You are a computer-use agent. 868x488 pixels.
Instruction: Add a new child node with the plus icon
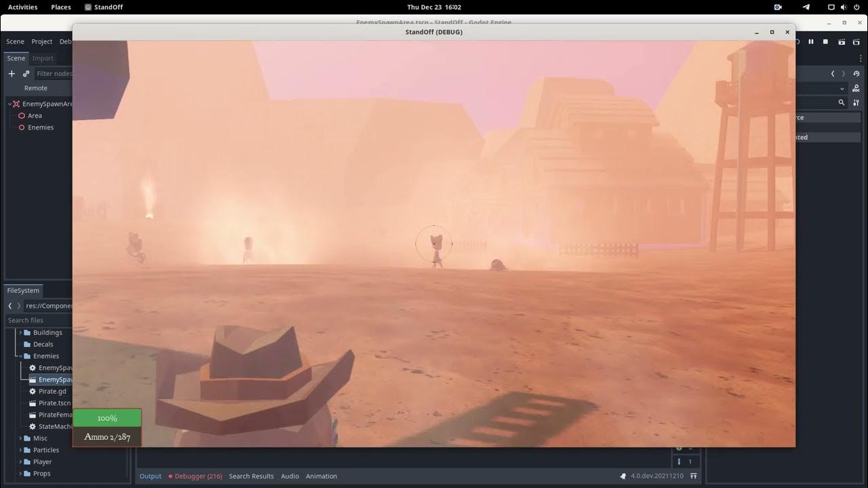point(12,73)
